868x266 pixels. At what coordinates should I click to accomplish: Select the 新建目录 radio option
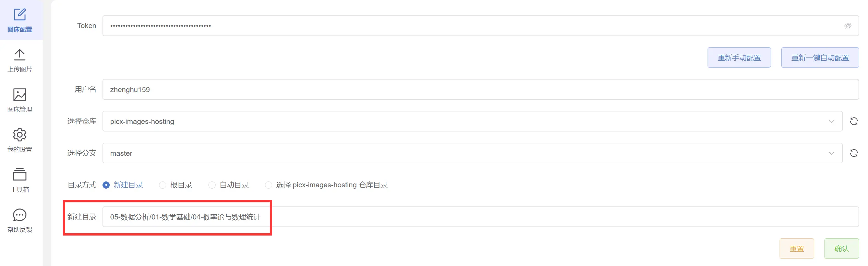106,185
